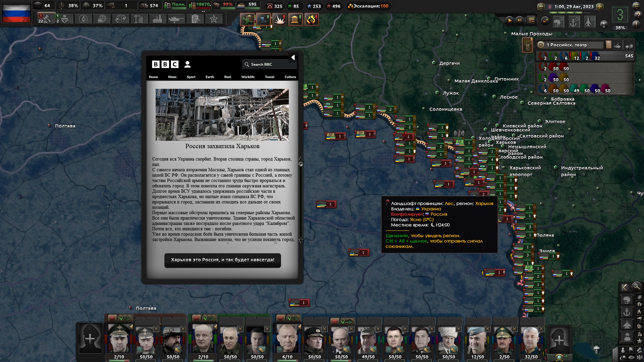
Task: Open the map search magnifier
Action: [x=636, y=287]
